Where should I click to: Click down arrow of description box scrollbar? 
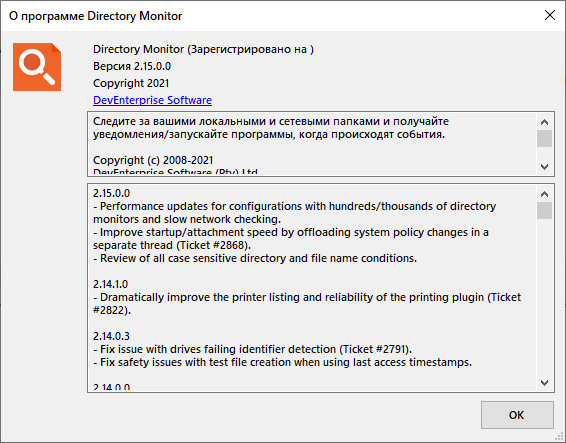(x=544, y=166)
